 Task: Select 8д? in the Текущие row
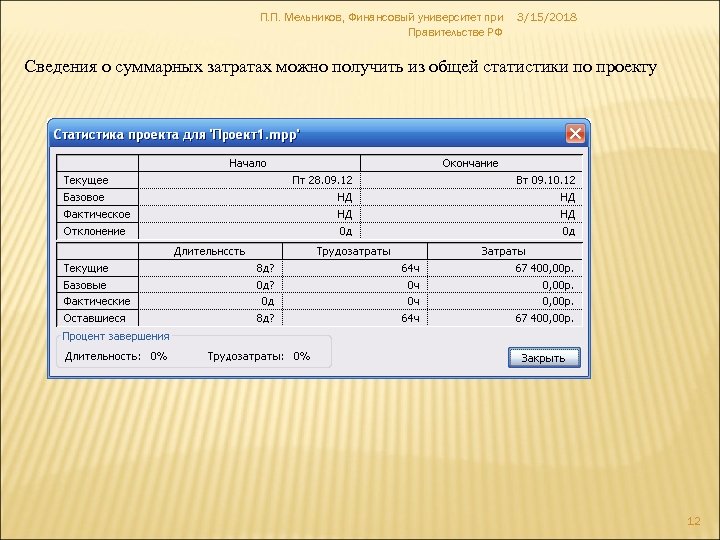[x=265, y=268]
